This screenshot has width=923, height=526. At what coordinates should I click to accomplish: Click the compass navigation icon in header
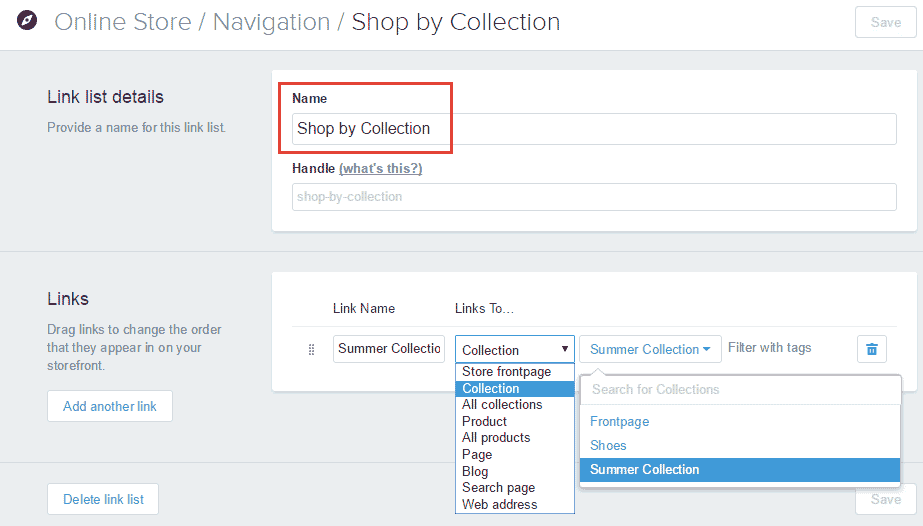click(27, 21)
